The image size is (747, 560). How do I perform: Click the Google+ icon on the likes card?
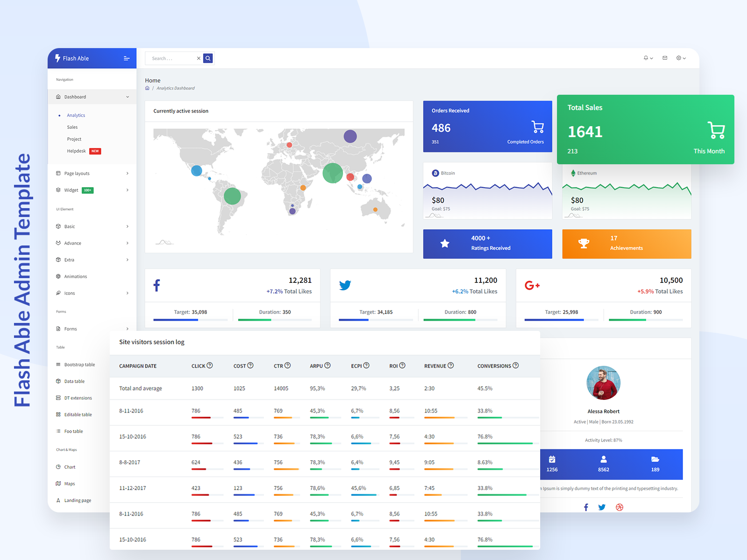tap(532, 285)
